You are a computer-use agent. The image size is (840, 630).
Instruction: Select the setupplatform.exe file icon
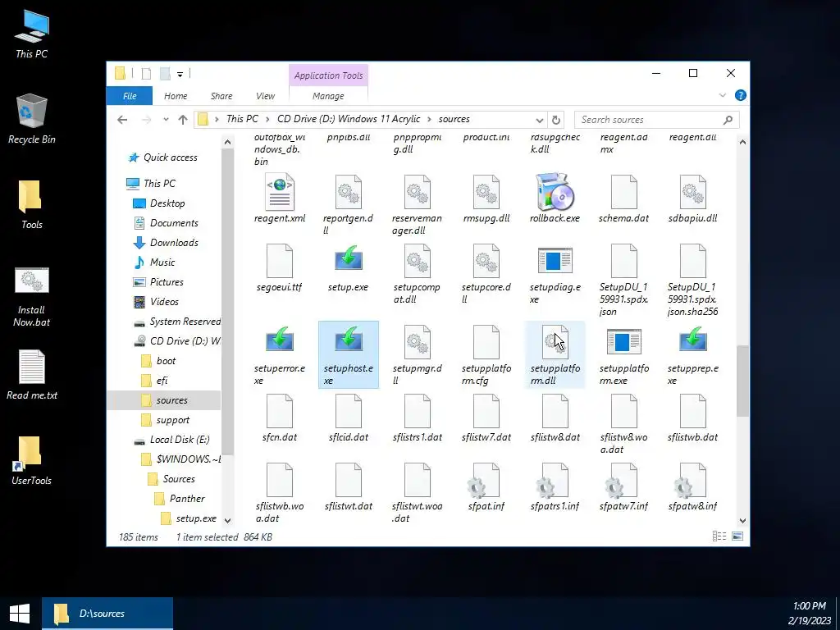coord(623,341)
